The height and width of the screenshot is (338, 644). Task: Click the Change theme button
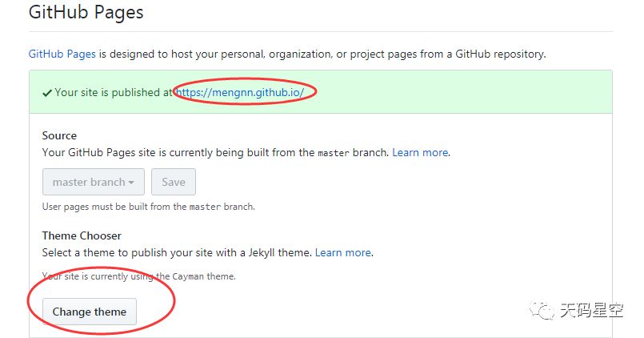pyautogui.click(x=89, y=312)
